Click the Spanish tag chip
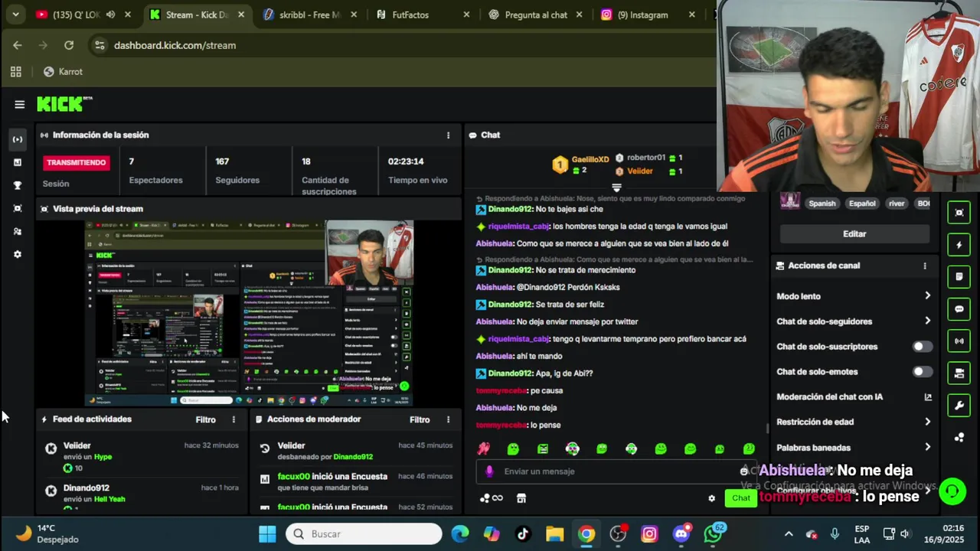Screen dimensions: 980x551 (x=822, y=204)
